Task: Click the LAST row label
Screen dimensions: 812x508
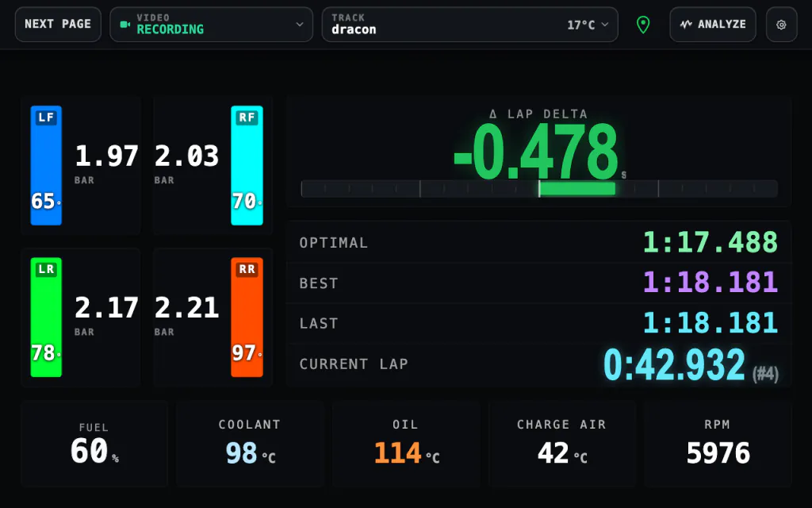Action: click(x=319, y=324)
